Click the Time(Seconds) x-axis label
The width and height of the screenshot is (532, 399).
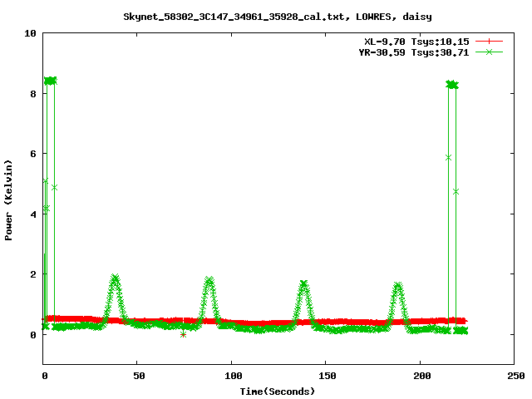pyautogui.click(x=278, y=392)
